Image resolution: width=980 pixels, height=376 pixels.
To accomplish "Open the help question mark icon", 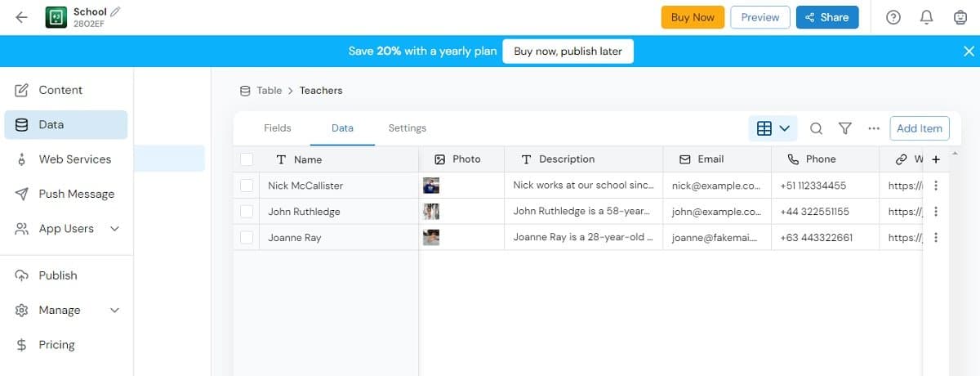I will [893, 17].
